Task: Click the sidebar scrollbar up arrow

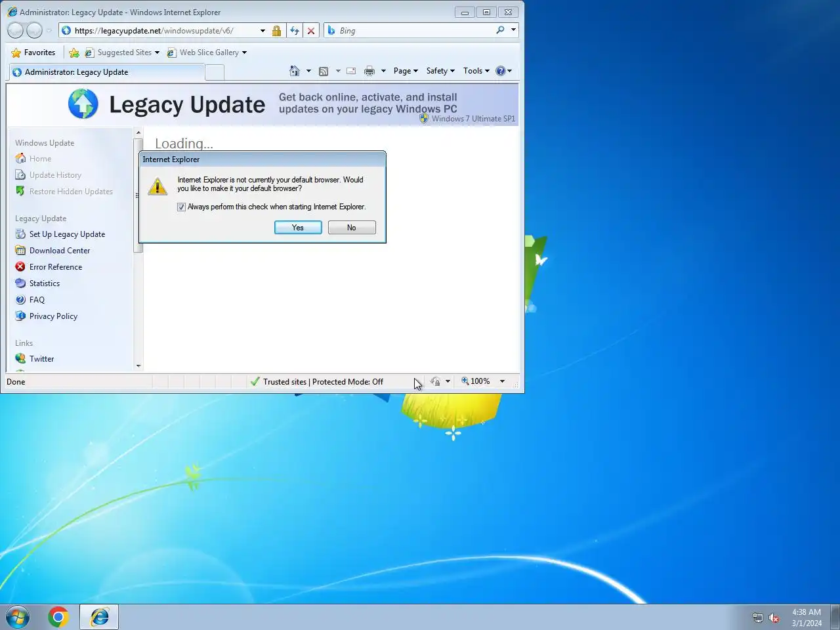Action: (138, 133)
